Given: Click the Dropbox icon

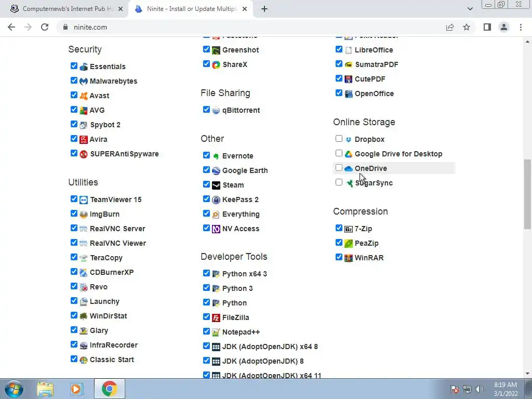Looking at the screenshot, I should click(349, 139).
